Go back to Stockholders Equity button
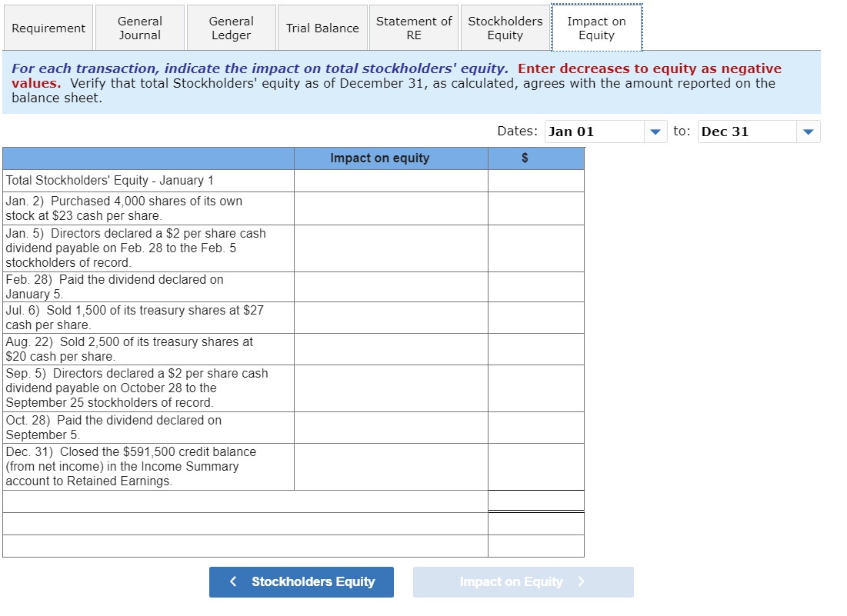The height and width of the screenshot is (616, 847). (x=302, y=582)
